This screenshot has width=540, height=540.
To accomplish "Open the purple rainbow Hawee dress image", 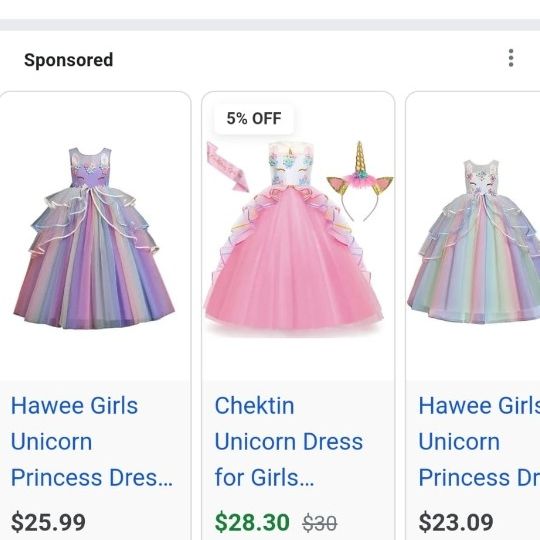I will 94,238.
